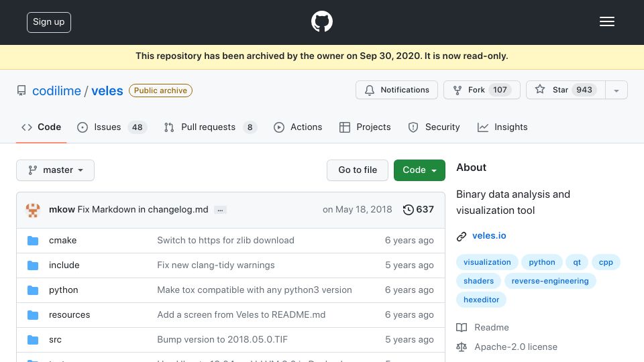Click the Star count 943

584,90
